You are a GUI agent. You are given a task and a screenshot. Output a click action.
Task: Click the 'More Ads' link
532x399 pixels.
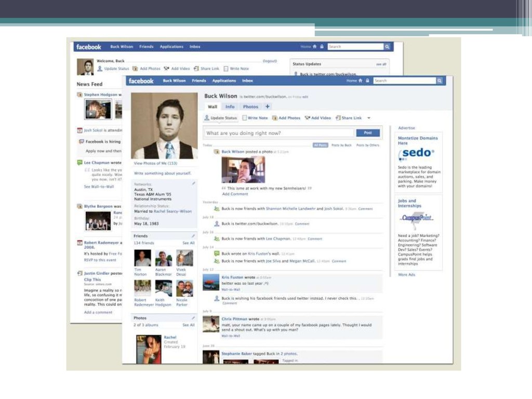click(x=406, y=275)
